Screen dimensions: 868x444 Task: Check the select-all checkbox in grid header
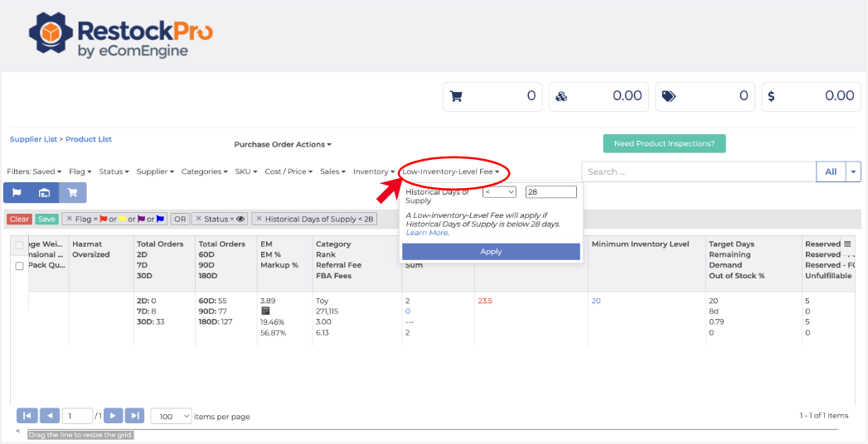coord(19,245)
